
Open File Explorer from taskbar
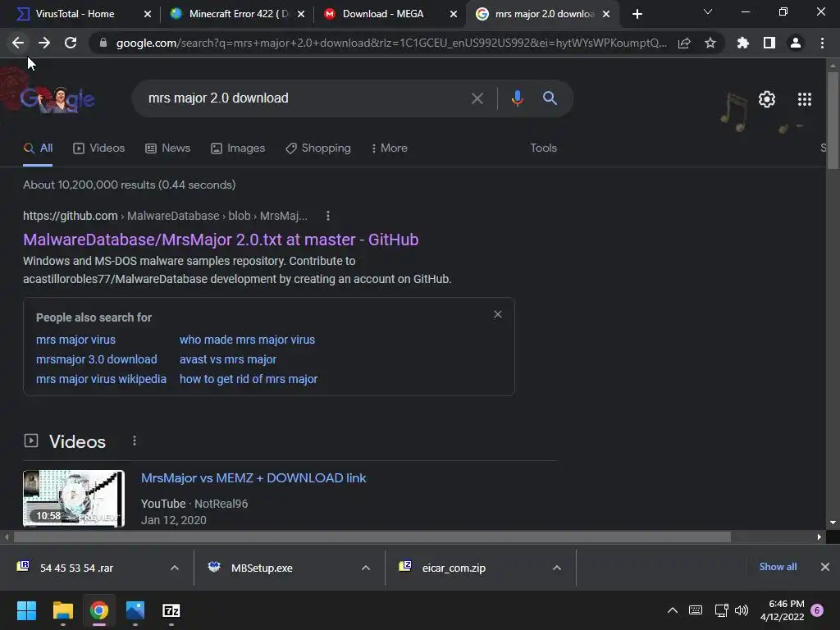click(x=62, y=610)
